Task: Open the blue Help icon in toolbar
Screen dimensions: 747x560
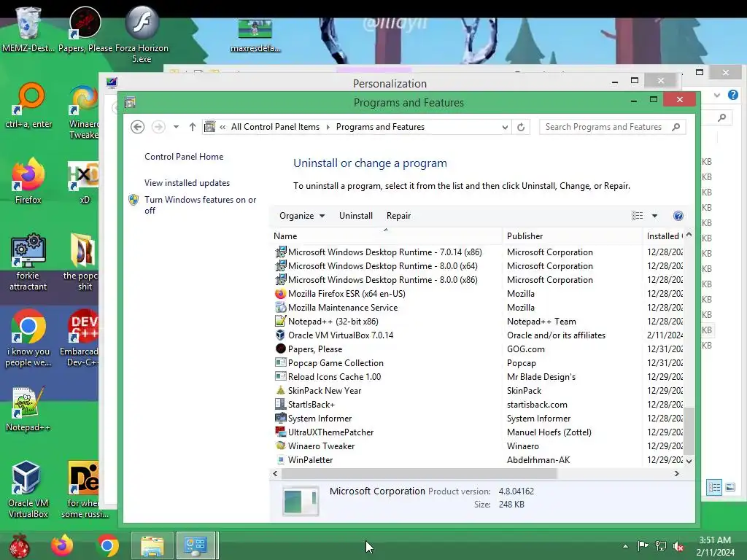Action: pos(678,216)
